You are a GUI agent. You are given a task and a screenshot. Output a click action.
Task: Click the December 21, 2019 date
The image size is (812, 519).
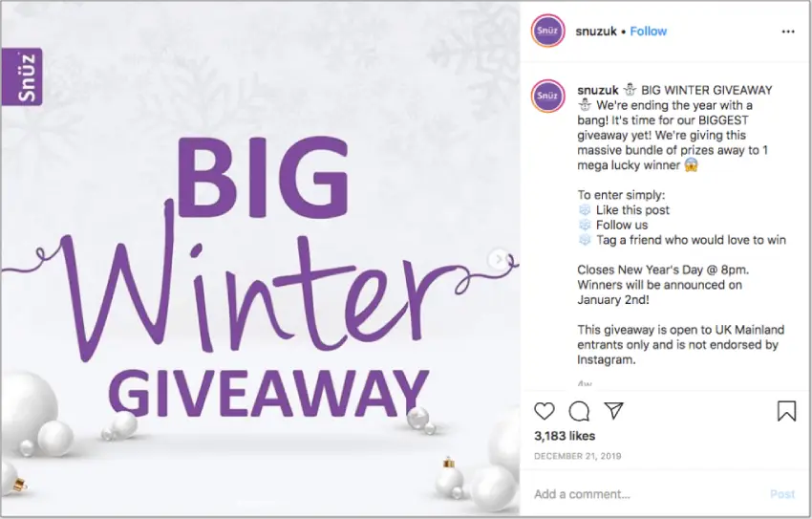coord(577,456)
